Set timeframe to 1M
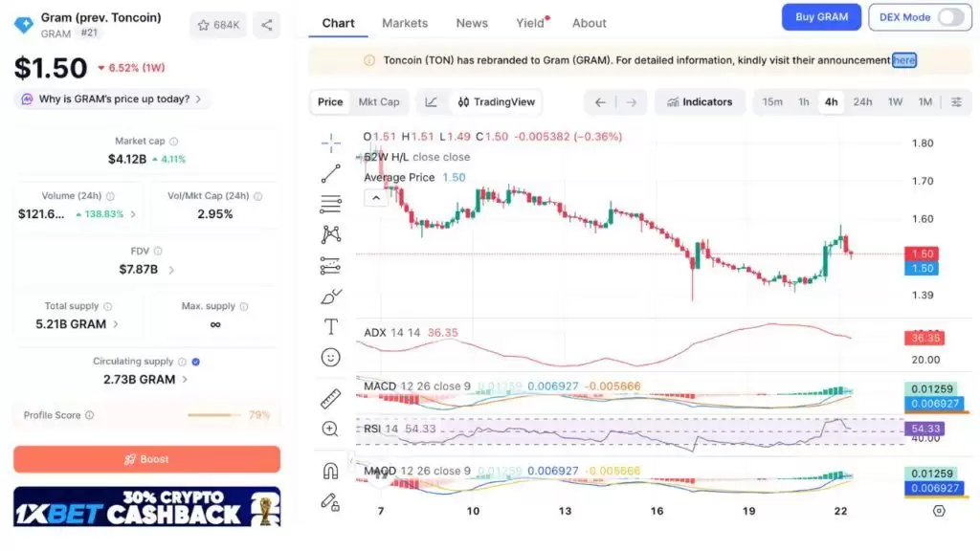The width and height of the screenshot is (980, 551). coord(925,101)
